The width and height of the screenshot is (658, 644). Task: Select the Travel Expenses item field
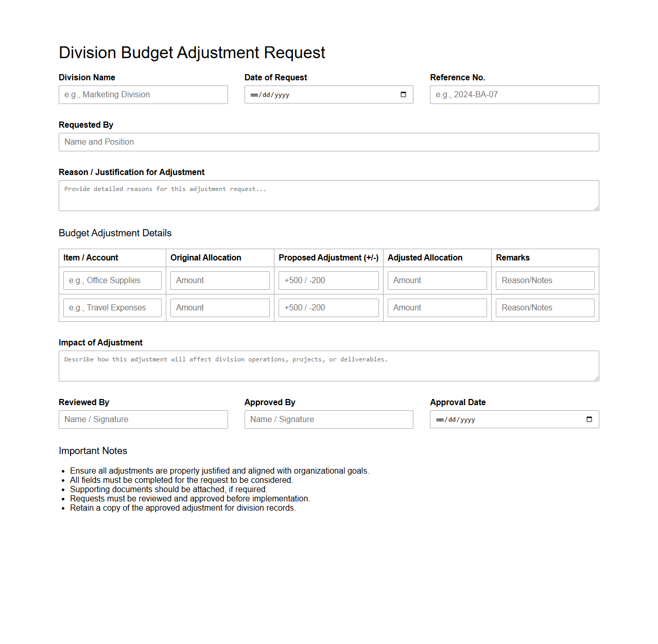coord(112,308)
